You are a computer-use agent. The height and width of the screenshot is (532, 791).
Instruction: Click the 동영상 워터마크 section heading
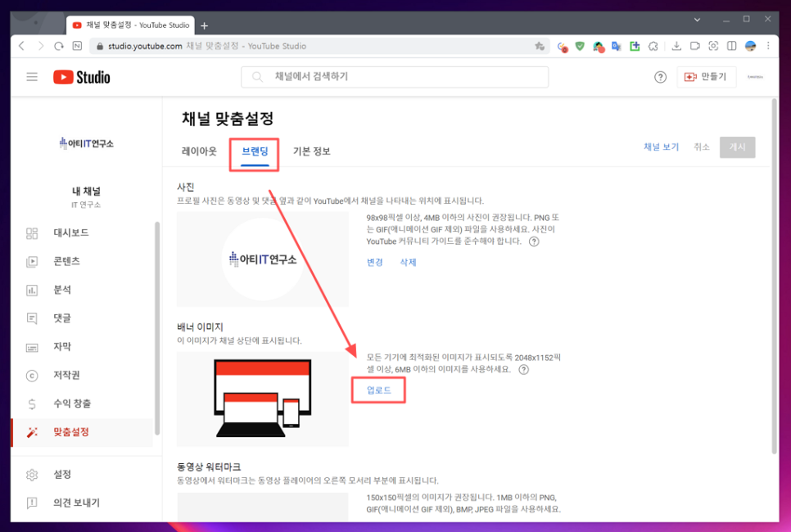[x=209, y=467]
